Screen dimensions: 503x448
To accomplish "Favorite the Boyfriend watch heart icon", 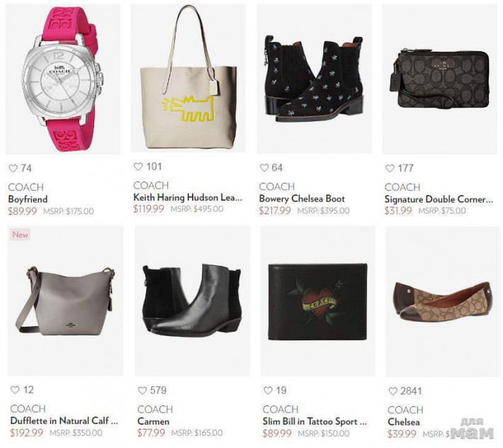I will pos(13,168).
